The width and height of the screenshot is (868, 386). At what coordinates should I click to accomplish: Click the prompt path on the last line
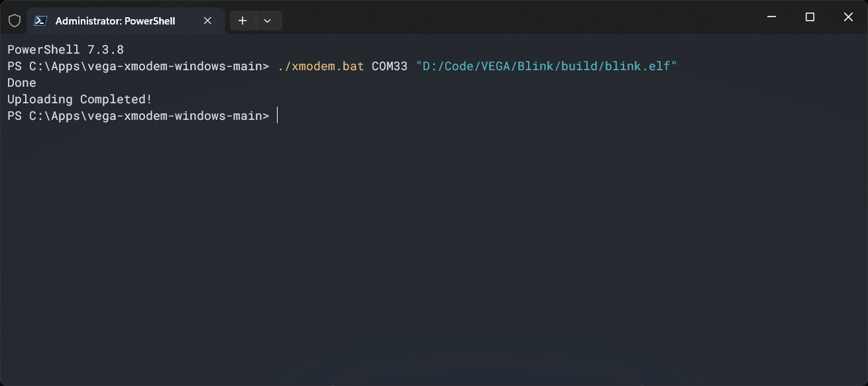pos(138,116)
